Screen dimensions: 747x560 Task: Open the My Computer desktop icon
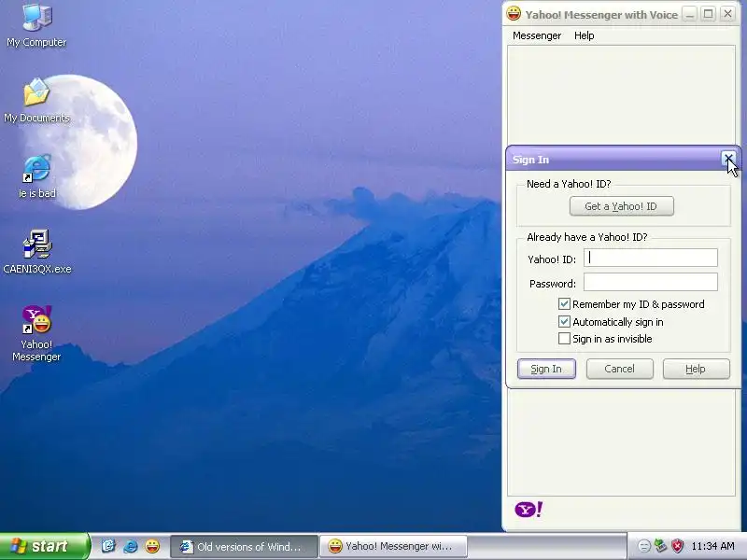[36, 25]
